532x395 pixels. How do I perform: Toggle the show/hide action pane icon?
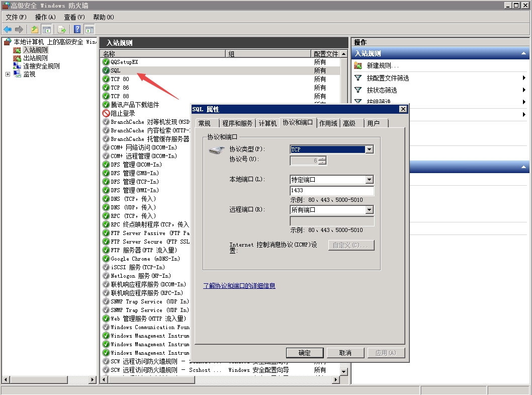(x=90, y=30)
